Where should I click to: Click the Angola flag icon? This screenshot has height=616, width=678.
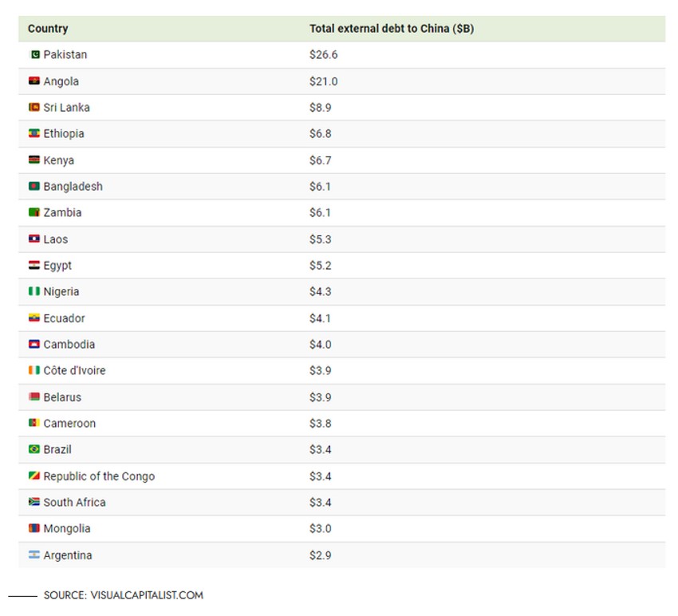pyautogui.click(x=34, y=81)
